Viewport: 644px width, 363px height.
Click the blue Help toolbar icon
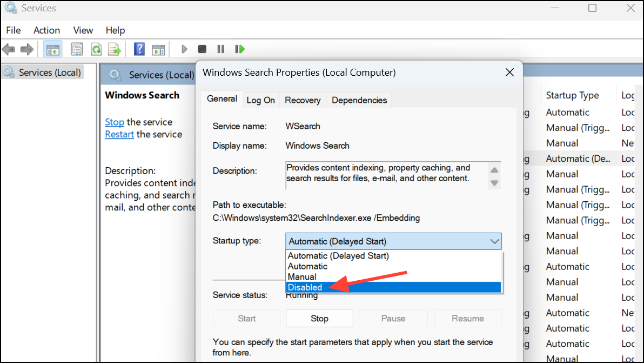[x=139, y=49]
